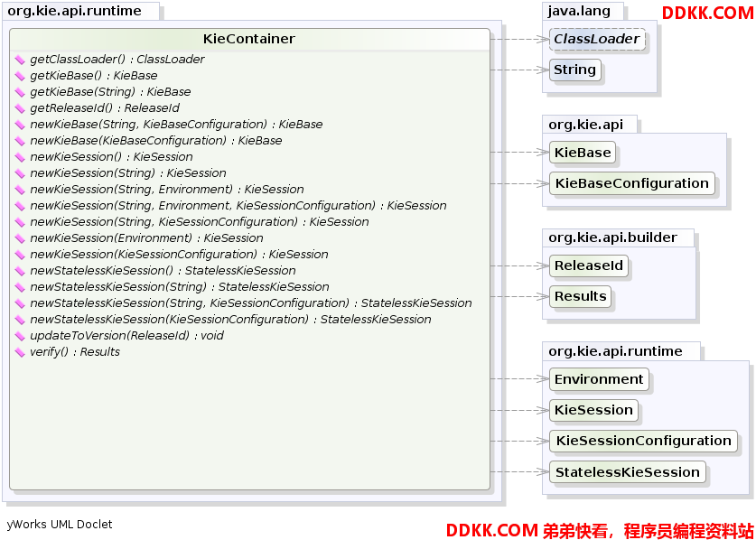The height and width of the screenshot is (540, 756).
Task: Click the yWorks UML Doclet caption
Action: (60, 524)
